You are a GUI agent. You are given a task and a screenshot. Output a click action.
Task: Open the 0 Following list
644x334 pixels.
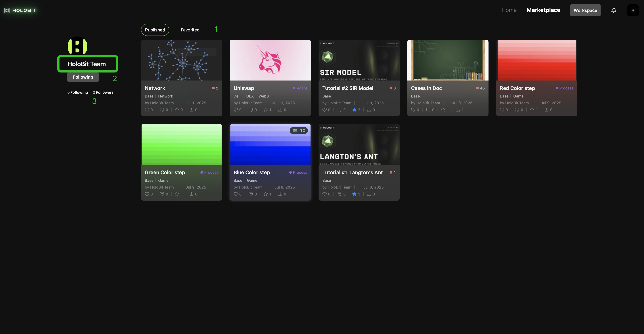(77, 92)
